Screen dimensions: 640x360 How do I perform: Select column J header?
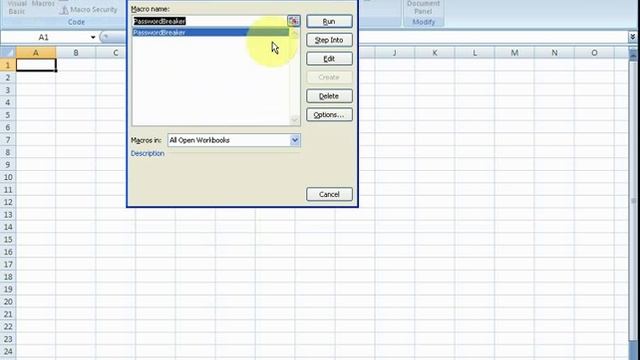coord(394,53)
